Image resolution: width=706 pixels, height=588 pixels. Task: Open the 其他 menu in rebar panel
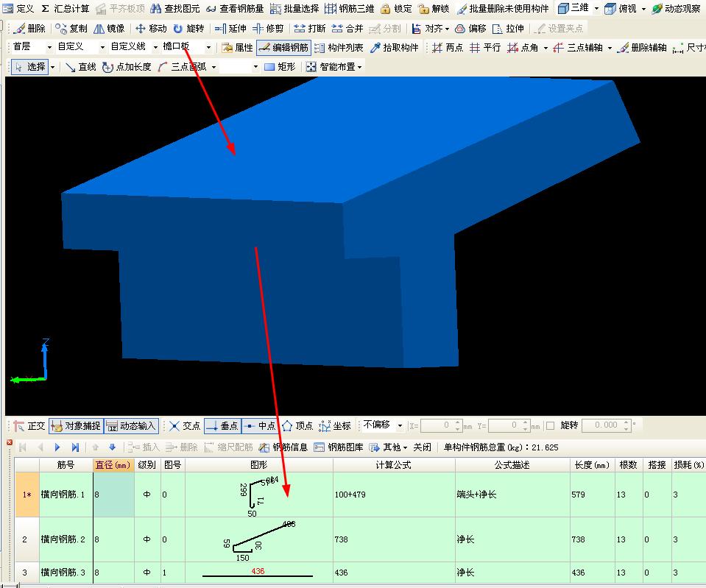point(388,447)
